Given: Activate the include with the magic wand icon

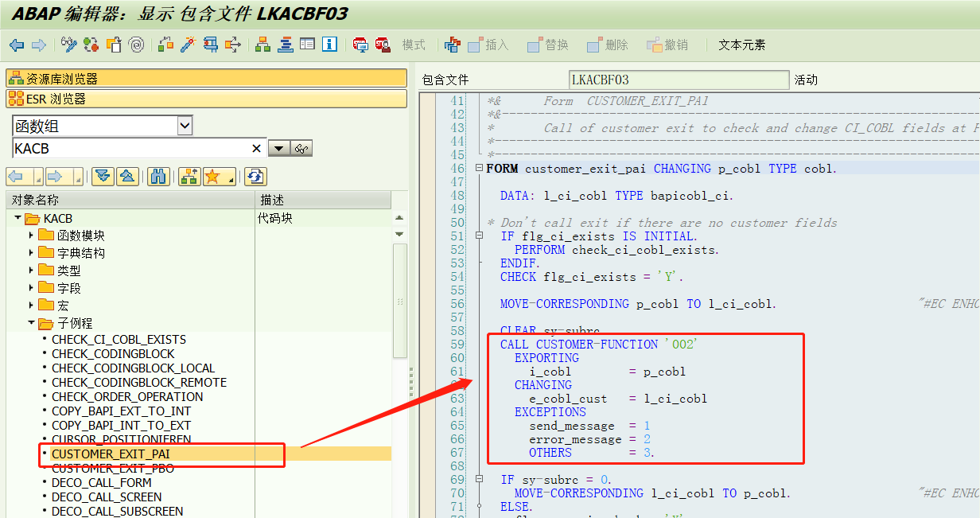Looking at the screenshot, I should 187,45.
